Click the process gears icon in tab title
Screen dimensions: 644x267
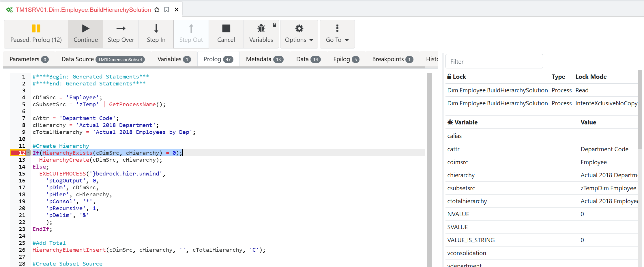pos(10,10)
